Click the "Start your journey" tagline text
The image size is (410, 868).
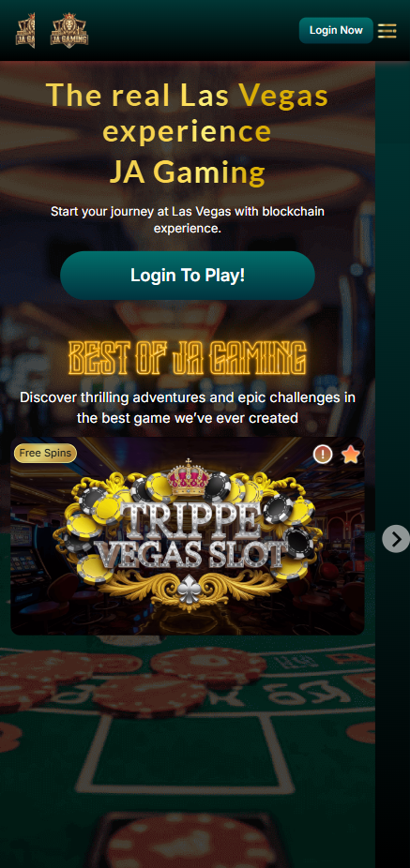tap(188, 219)
